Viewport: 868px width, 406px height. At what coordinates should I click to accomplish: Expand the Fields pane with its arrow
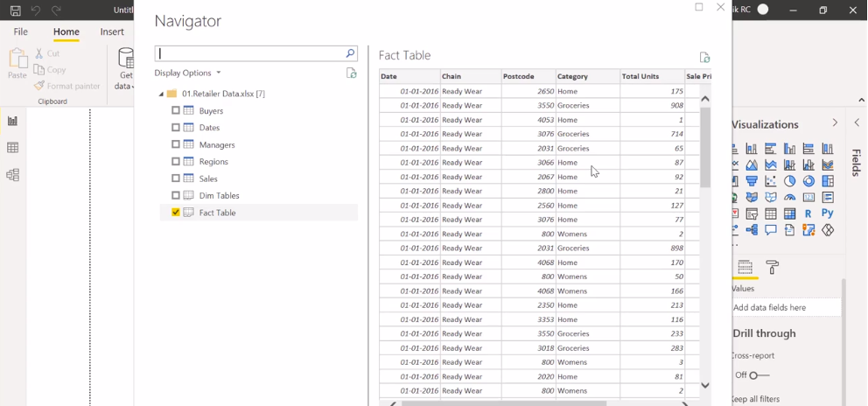(857, 123)
